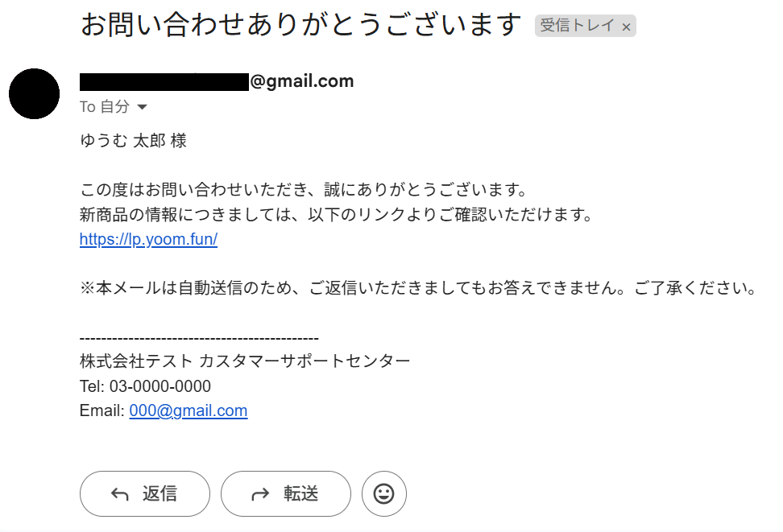Click the dashed signature separator line
This screenshot has width=783, height=532.
pos(199,339)
